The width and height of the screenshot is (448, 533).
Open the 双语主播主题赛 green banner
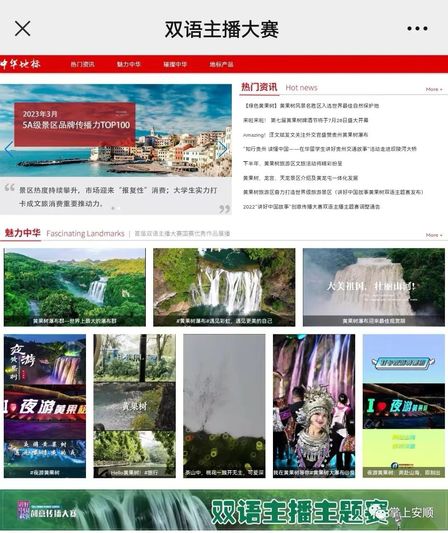tap(224, 510)
